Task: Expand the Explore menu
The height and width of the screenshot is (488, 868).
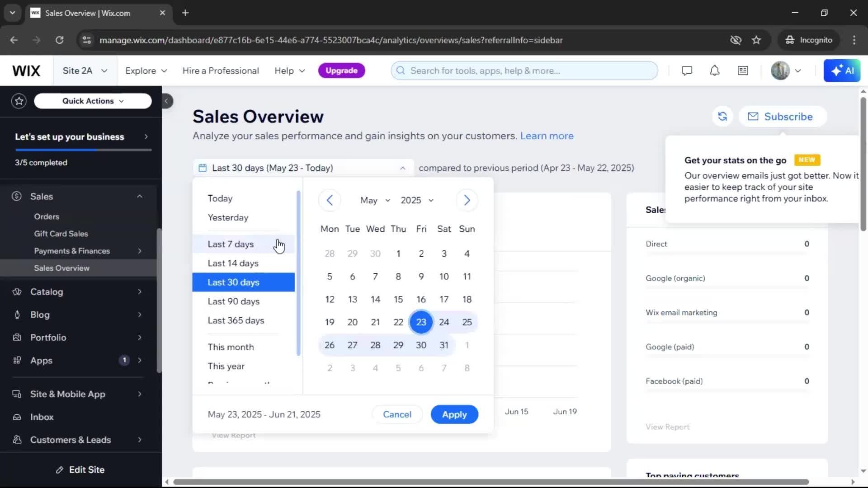Action: [x=146, y=70]
